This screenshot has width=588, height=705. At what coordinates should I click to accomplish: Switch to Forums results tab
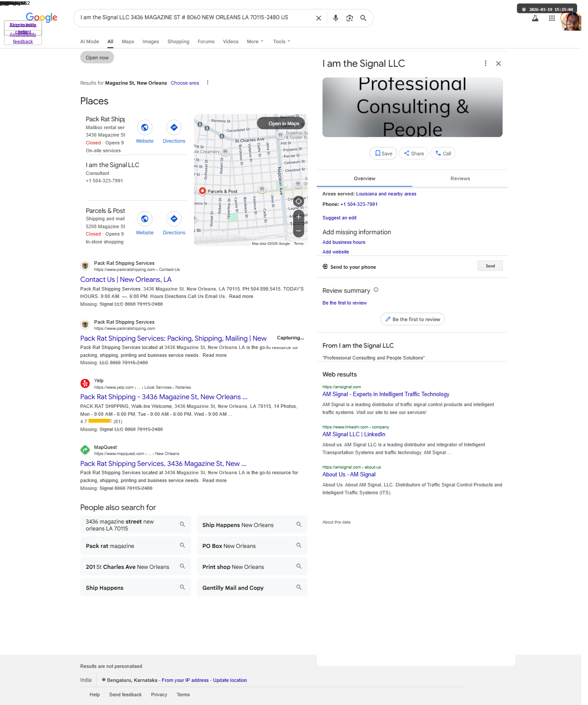coord(206,41)
